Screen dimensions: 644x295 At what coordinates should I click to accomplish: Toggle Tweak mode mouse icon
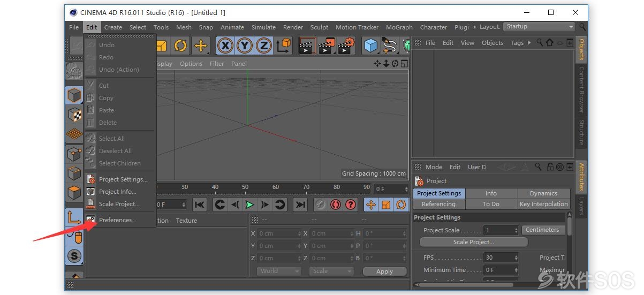[74, 236]
